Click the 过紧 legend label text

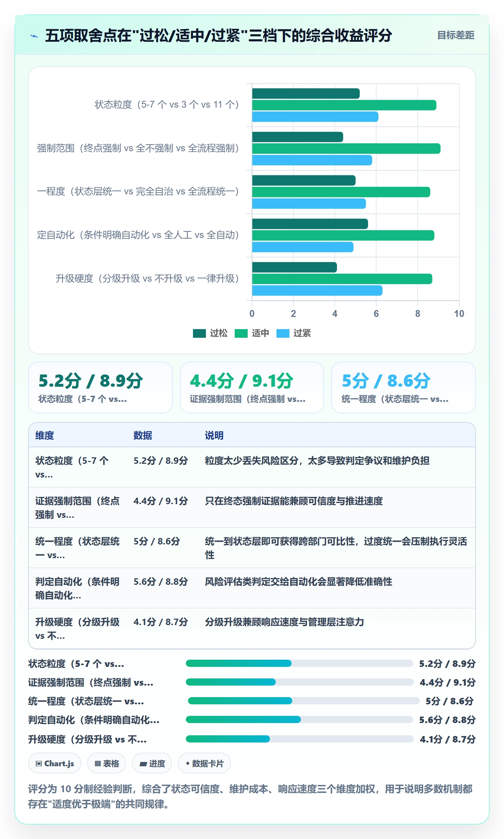302,333
